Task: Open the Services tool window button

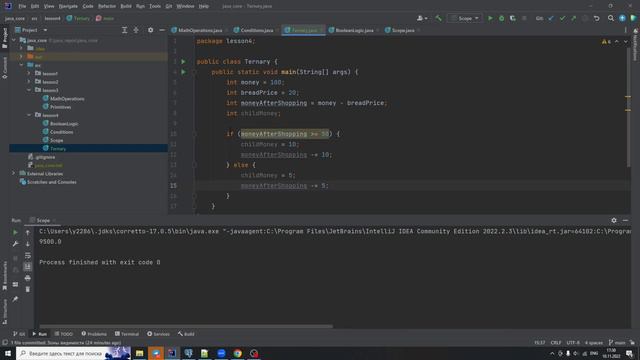Action: click(x=158, y=334)
